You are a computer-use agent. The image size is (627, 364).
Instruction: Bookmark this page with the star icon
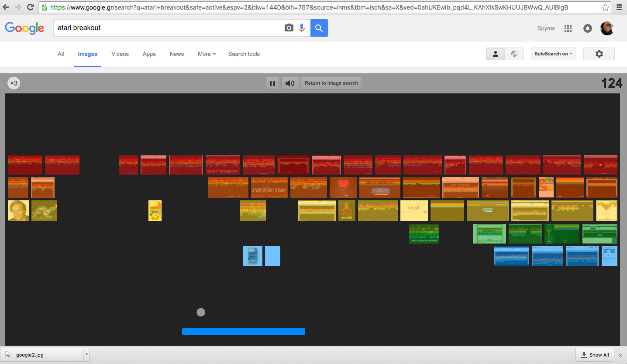pos(605,7)
